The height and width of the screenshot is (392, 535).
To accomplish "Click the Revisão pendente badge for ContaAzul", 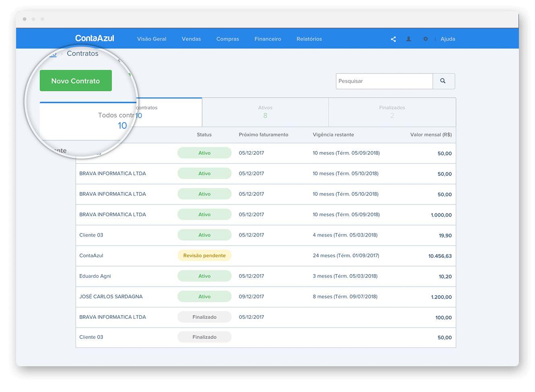I will (204, 255).
